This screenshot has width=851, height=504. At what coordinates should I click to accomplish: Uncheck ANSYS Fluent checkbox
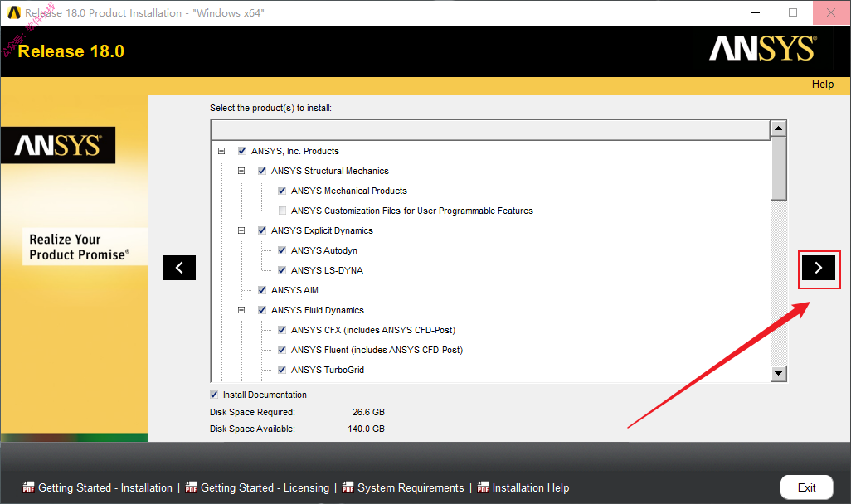tap(282, 350)
